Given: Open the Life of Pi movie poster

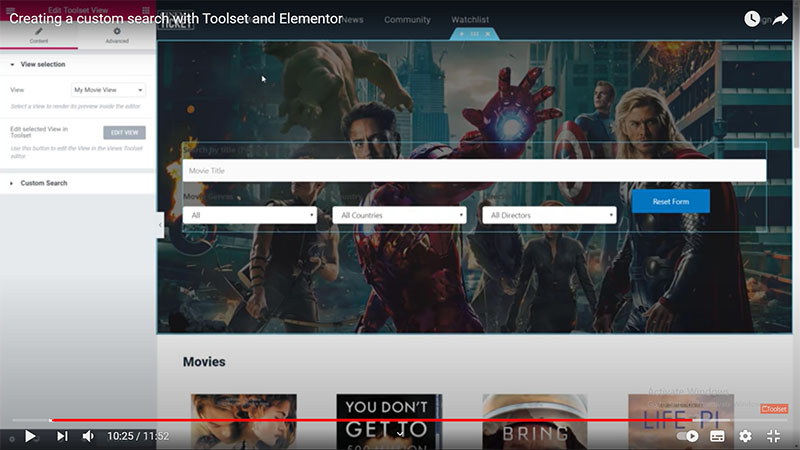Looking at the screenshot, I should point(681,421).
